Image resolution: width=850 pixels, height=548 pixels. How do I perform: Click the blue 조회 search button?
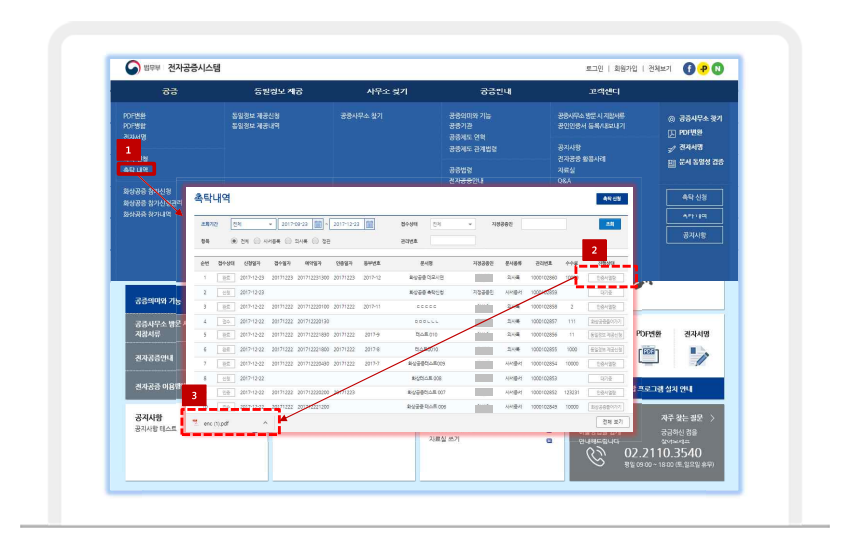pos(609,224)
